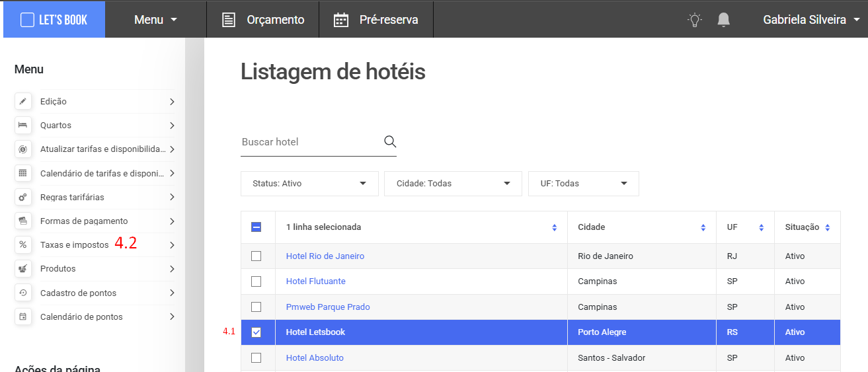This screenshot has width=868, height=372.
Task: Click the Calendário de pontos icon
Action: 23,316
